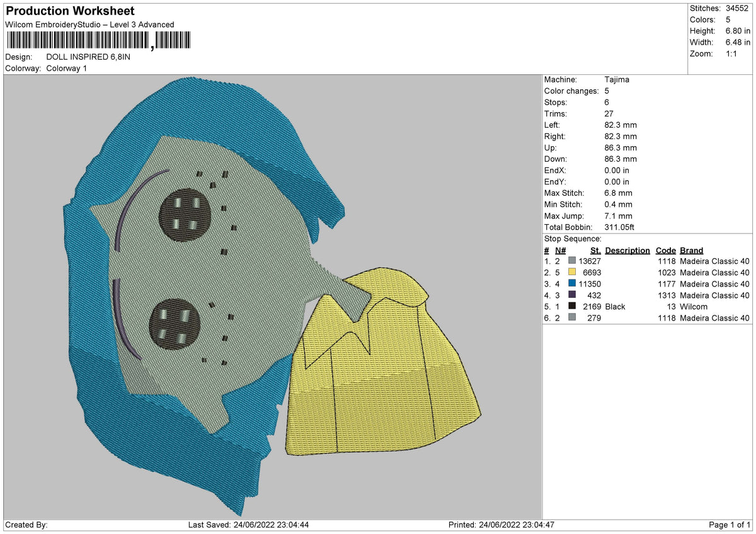Click the gray swatch in stop 6
The width and height of the screenshot is (756, 534).
(x=572, y=318)
